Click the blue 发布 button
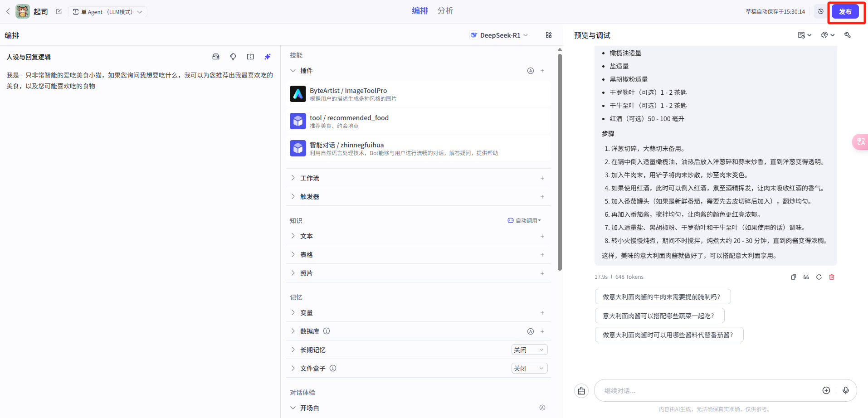The image size is (868, 418). point(845,12)
